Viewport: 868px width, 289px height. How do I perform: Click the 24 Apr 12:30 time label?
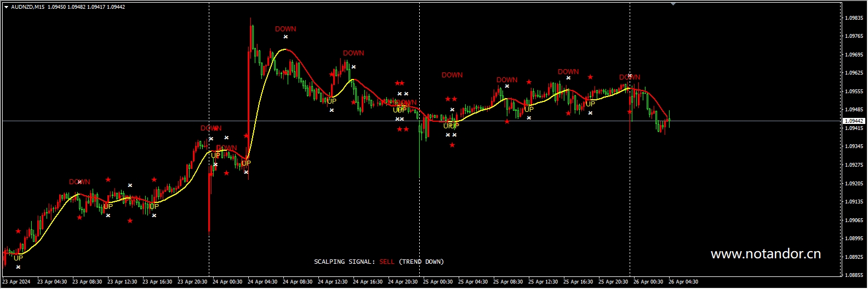tap(333, 282)
